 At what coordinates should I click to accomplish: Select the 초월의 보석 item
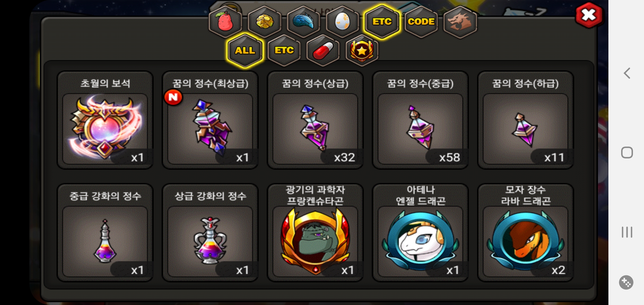tap(105, 120)
